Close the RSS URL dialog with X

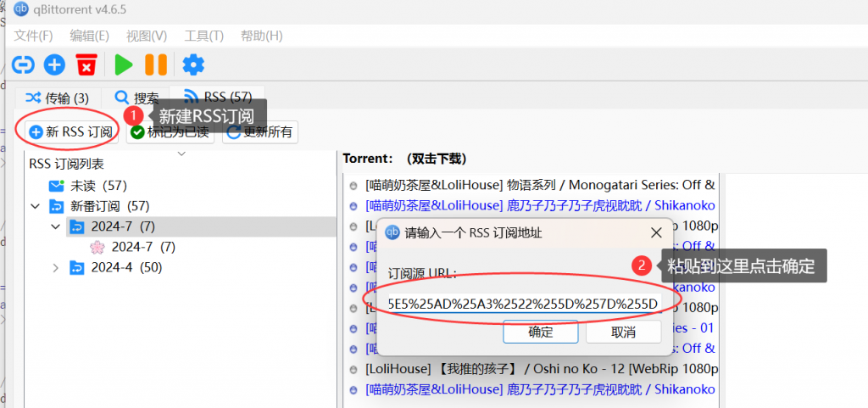point(656,232)
